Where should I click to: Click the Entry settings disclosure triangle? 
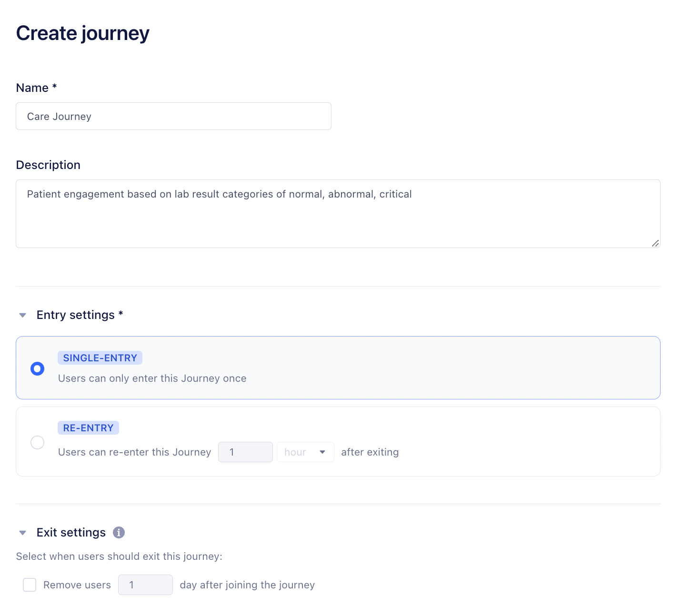(x=22, y=315)
